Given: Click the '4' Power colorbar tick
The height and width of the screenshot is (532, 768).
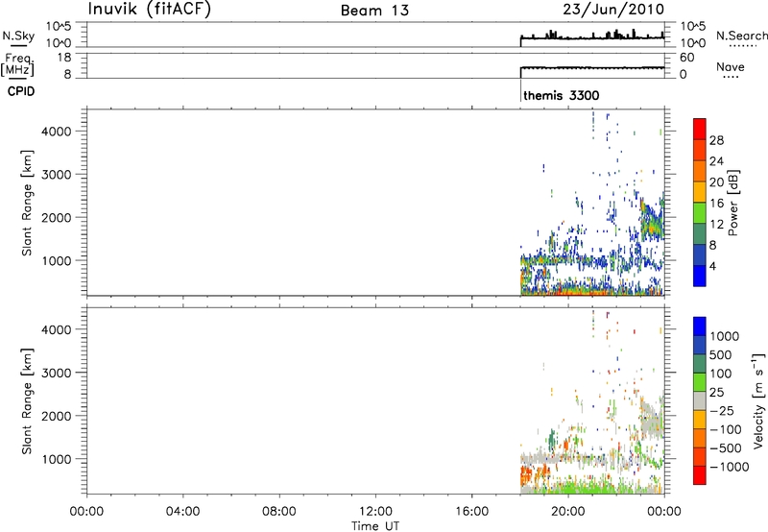Looking at the screenshot, I should (713, 266).
